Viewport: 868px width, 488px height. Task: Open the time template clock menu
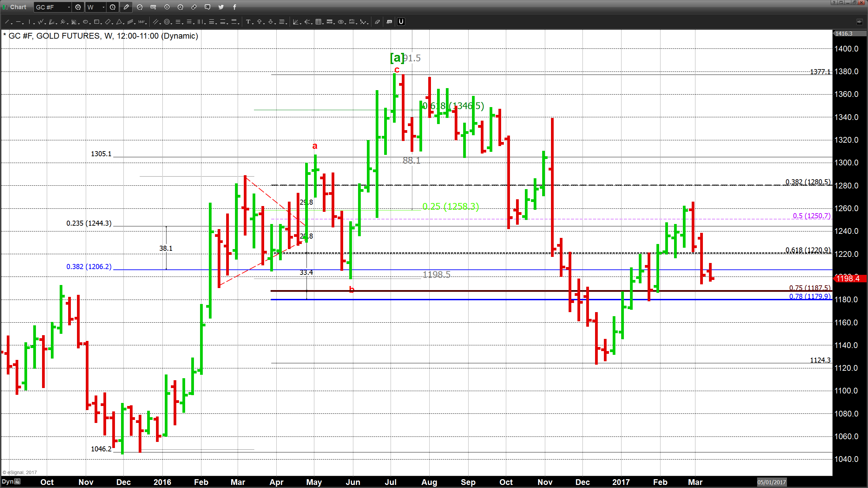(113, 7)
